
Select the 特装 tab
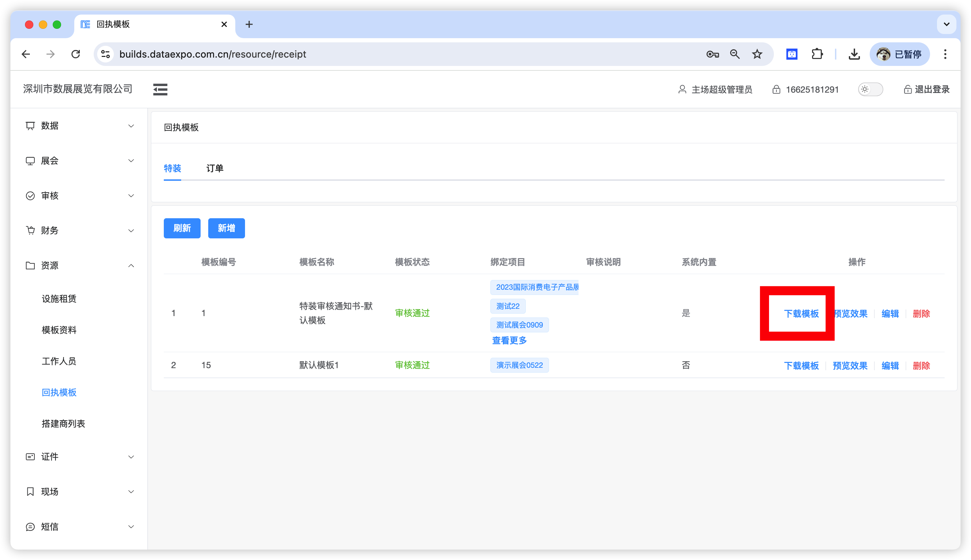pos(172,168)
